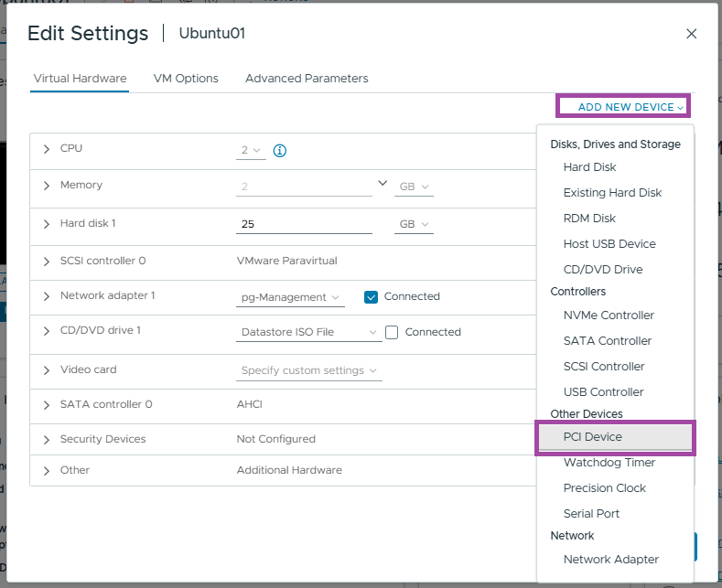This screenshot has width=722, height=588.
Task: Choose NVMe Controller in device menu
Action: [609, 315]
